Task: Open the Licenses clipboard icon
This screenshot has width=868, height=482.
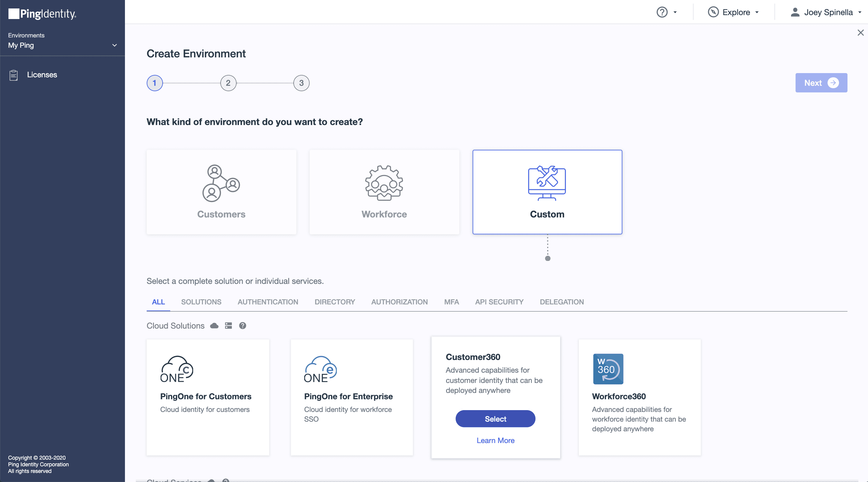Action: pyautogui.click(x=14, y=75)
